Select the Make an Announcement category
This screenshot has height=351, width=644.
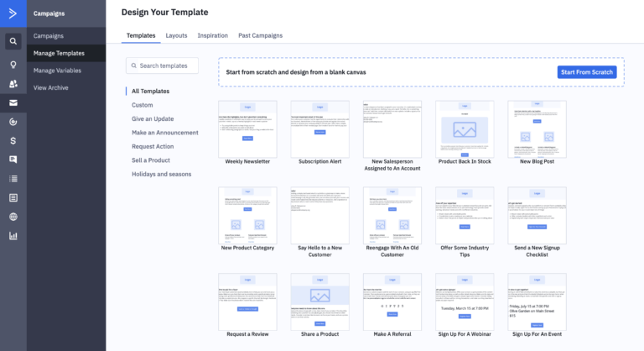164,133
